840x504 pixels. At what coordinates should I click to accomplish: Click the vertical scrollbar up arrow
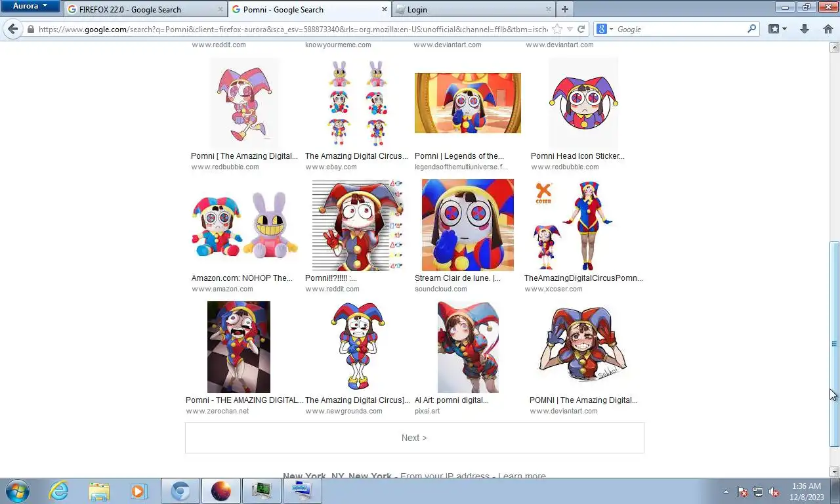834,47
